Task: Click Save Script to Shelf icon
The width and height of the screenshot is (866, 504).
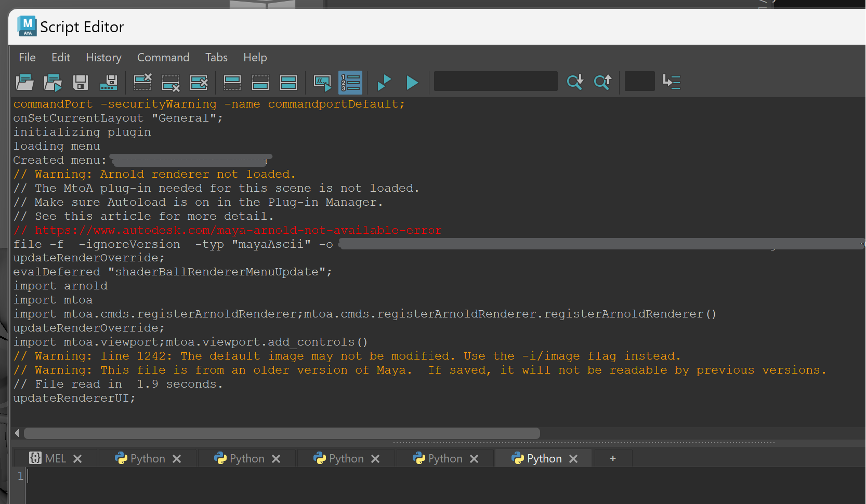Action: [x=109, y=82]
